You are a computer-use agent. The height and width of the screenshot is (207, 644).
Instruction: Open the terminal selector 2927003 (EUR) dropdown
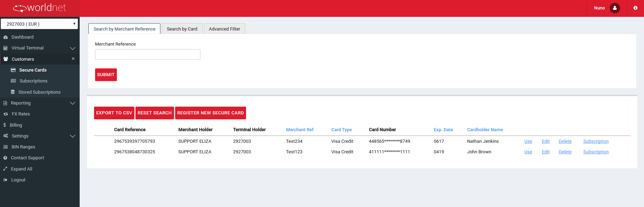(39, 24)
